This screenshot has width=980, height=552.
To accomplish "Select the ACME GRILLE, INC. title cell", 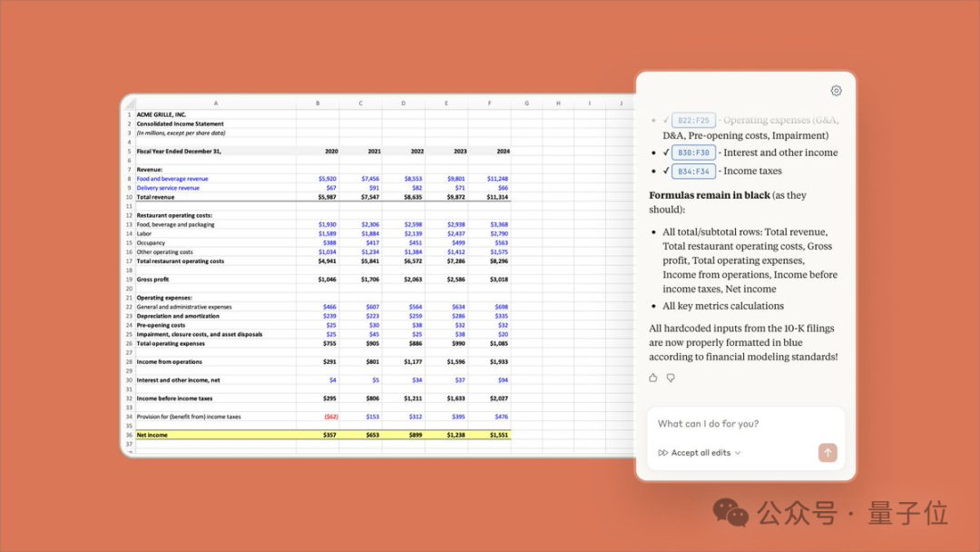I will pos(215,114).
